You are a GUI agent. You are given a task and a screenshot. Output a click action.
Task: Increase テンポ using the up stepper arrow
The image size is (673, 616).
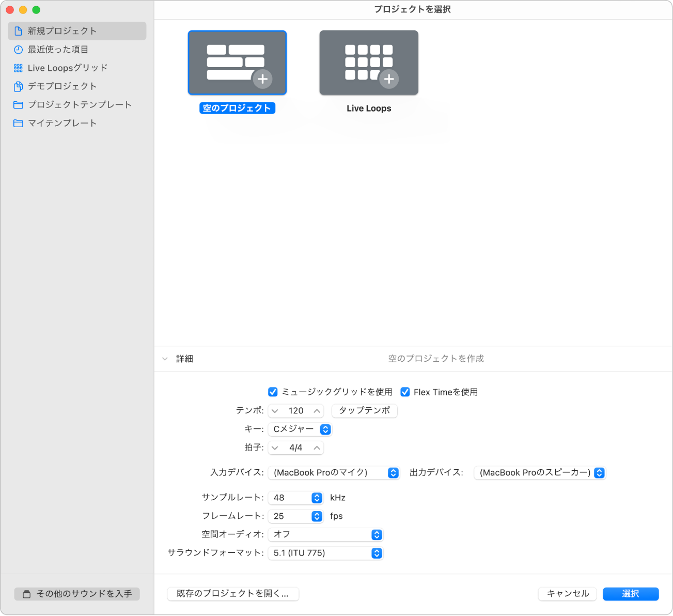[316, 410]
